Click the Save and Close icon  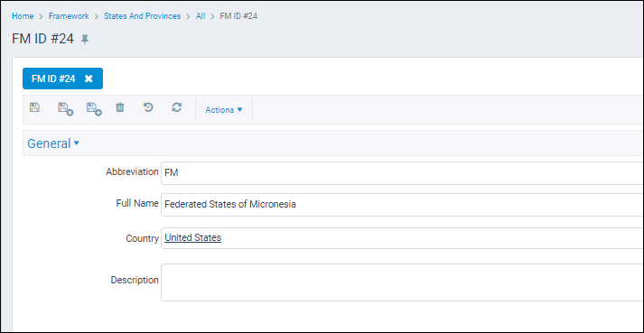click(x=65, y=109)
